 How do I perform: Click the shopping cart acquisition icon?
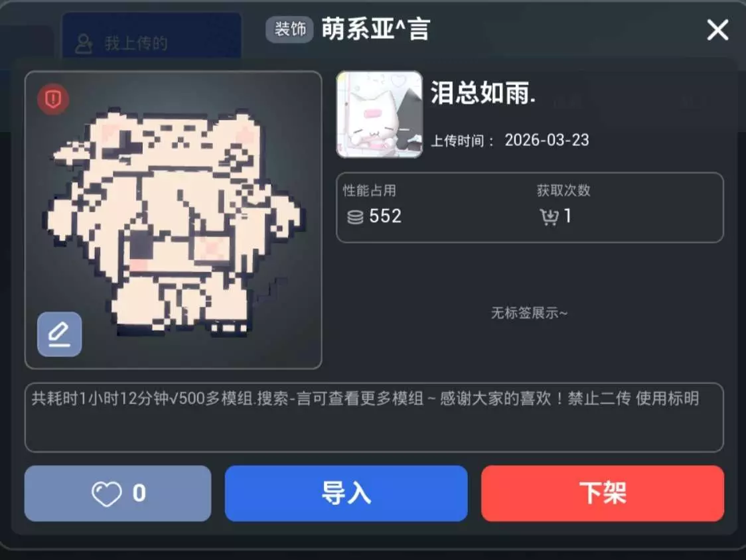pos(549,217)
